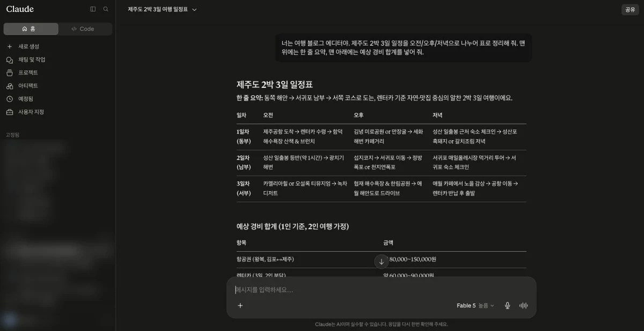Click the 일차 column header
The image size is (644, 331).
coord(241,115)
